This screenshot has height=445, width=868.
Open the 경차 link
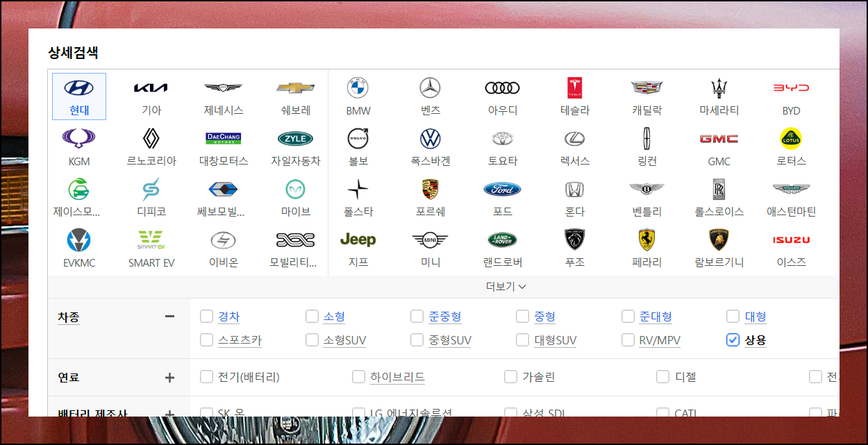click(x=228, y=317)
